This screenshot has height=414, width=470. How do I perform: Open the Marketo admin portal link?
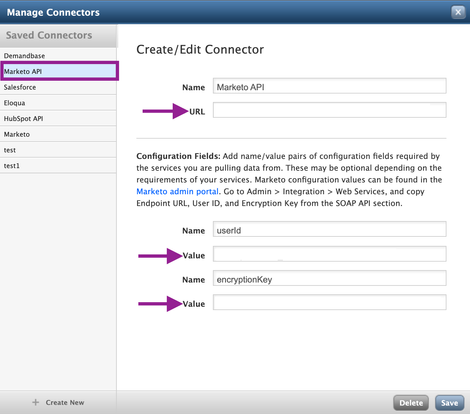coord(177,191)
